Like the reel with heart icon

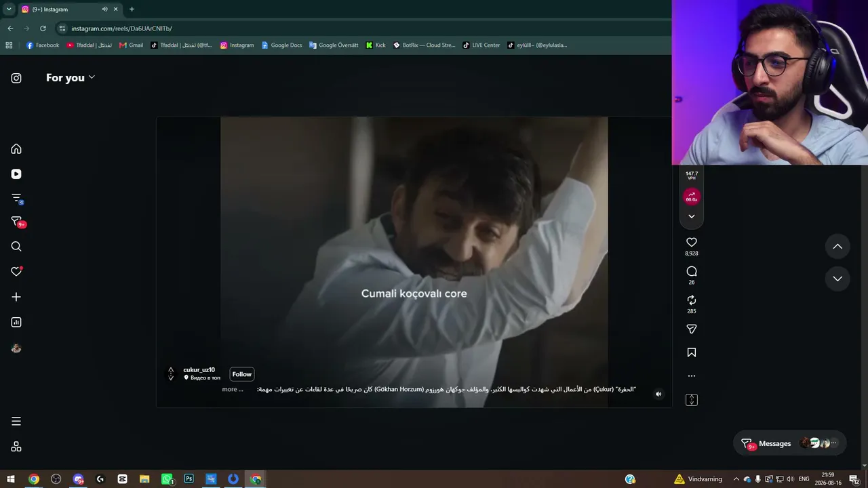point(692,242)
